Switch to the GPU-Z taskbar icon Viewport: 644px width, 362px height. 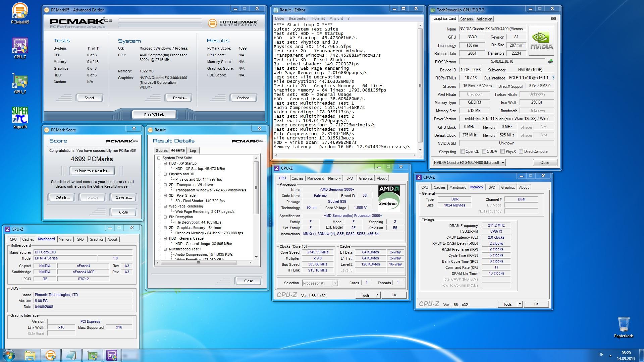(x=92, y=355)
